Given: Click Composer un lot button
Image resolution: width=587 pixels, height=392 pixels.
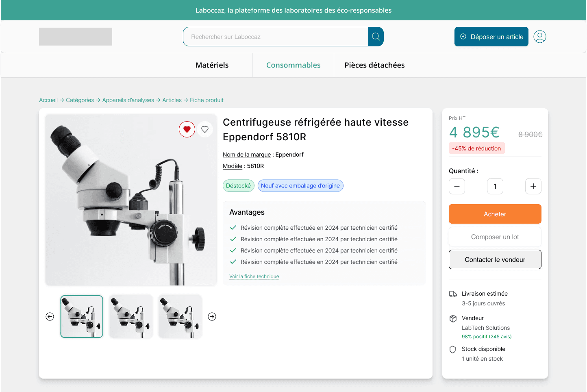Looking at the screenshot, I should [x=495, y=237].
